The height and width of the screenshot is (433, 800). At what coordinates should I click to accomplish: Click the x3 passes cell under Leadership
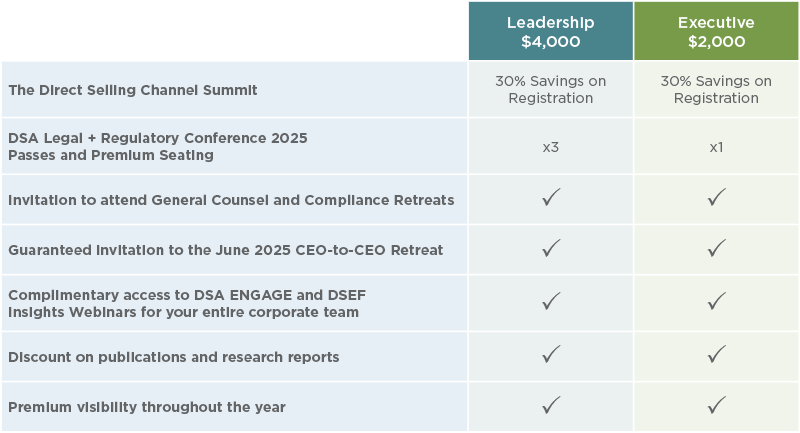click(x=551, y=147)
